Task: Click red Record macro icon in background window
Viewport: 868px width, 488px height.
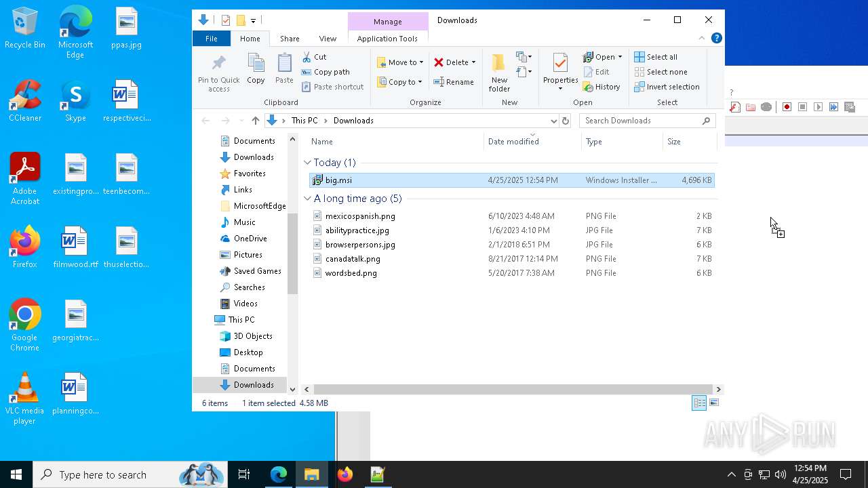Action: point(787,107)
